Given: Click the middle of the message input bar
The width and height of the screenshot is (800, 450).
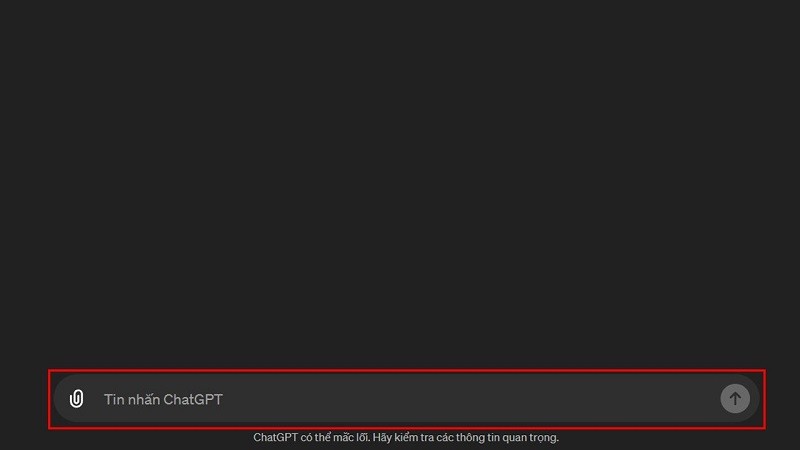Looking at the screenshot, I should 407,399.
